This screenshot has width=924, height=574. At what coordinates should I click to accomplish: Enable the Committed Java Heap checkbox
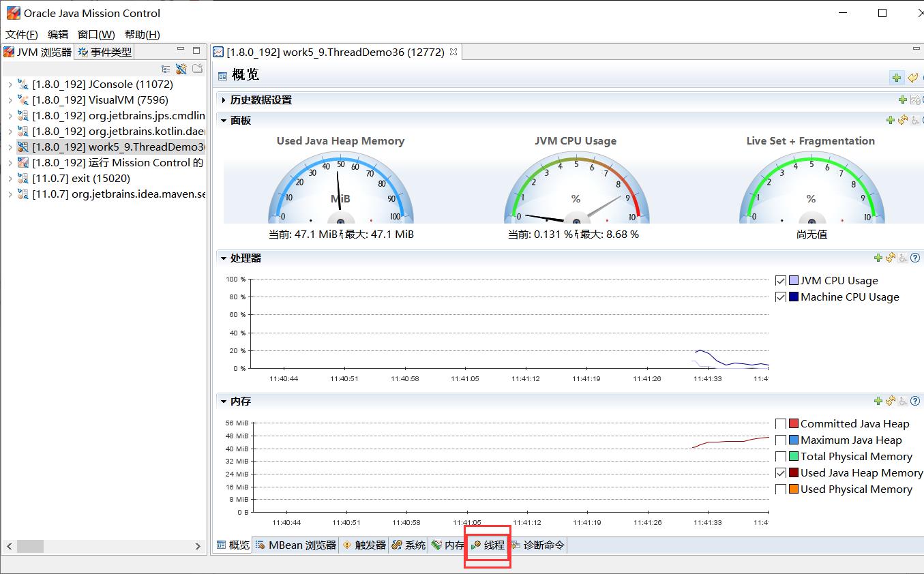click(781, 424)
